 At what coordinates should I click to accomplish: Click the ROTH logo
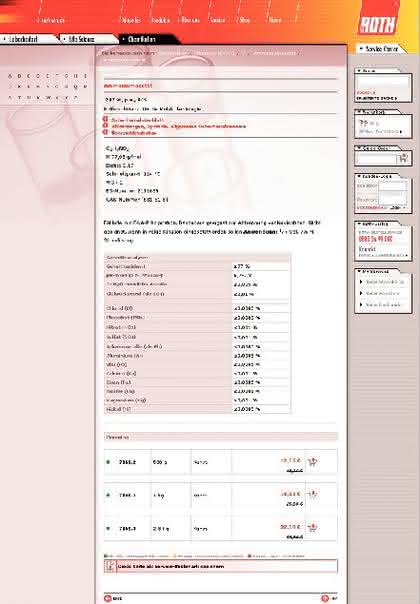point(377,24)
